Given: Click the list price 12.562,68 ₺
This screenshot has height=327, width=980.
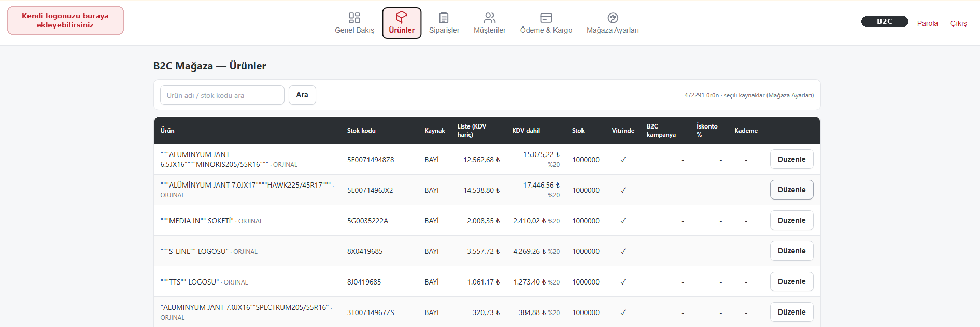Looking at the screenshot, I should [x=481, y=160].
